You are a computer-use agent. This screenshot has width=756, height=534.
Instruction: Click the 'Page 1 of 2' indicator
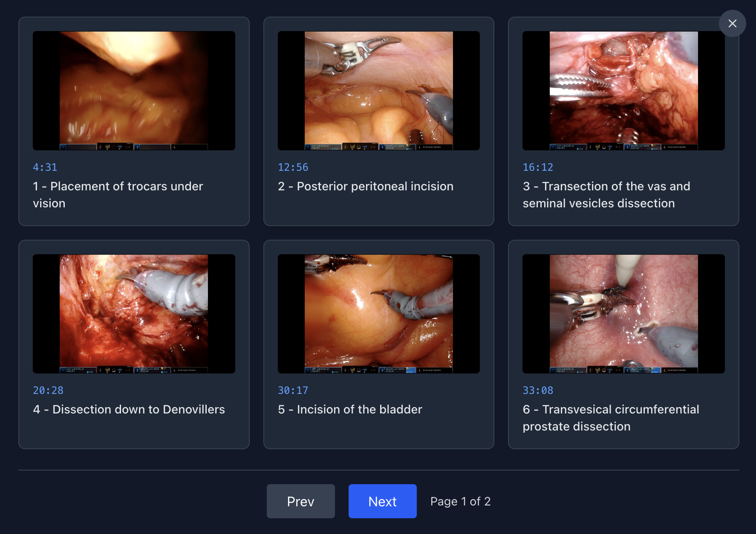460,501
